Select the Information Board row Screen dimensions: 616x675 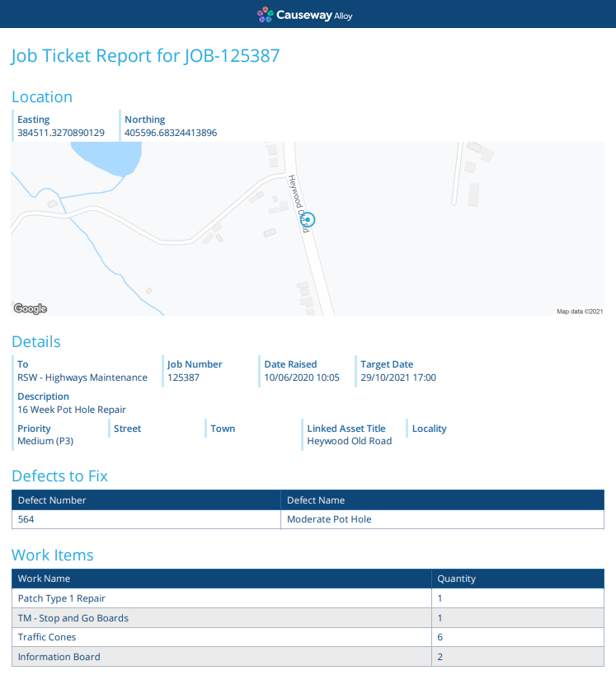pos(308,657)
